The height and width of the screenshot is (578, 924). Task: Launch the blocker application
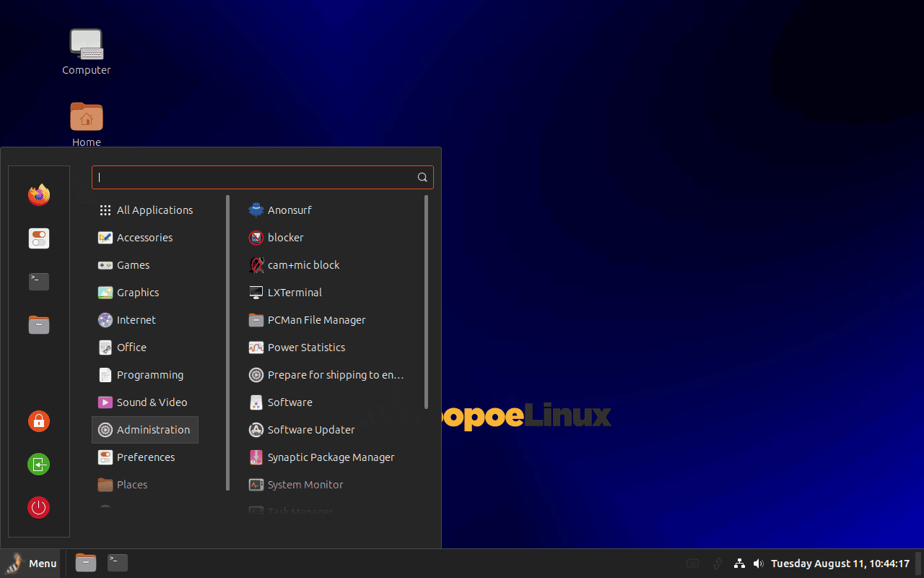[326, 238]
